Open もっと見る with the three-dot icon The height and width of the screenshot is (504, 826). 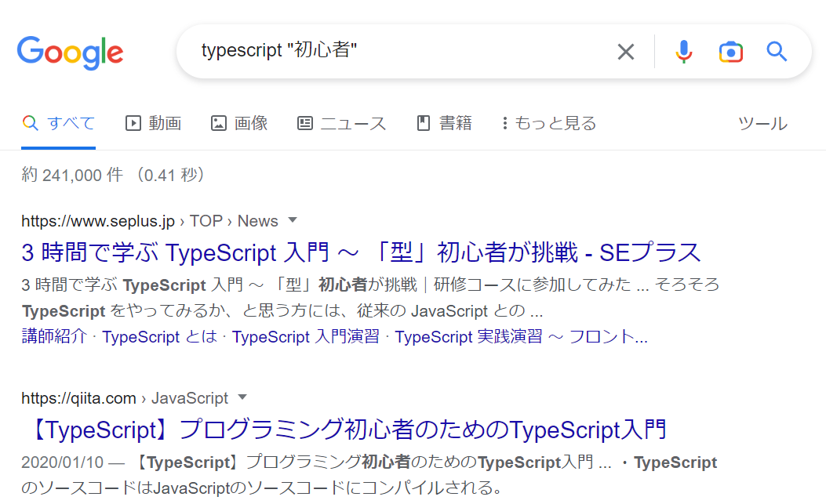point(504,122)
